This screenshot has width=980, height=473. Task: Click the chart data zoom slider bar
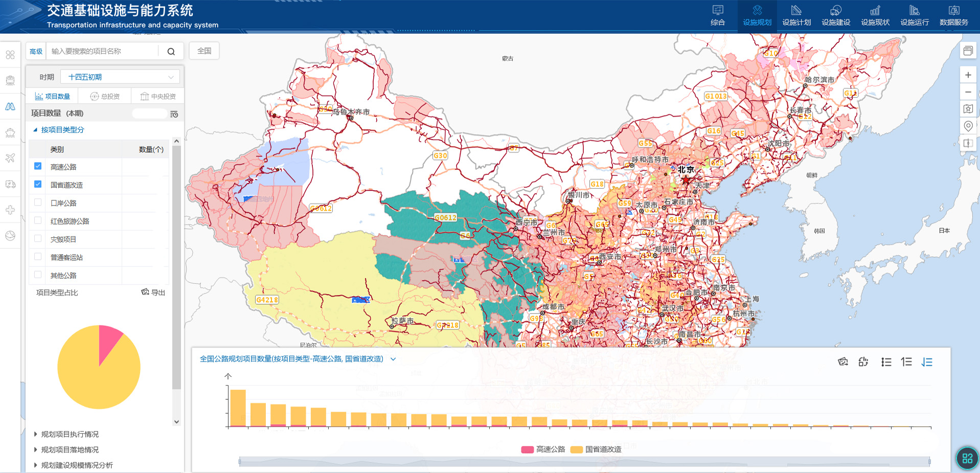[x=584, y=462]
